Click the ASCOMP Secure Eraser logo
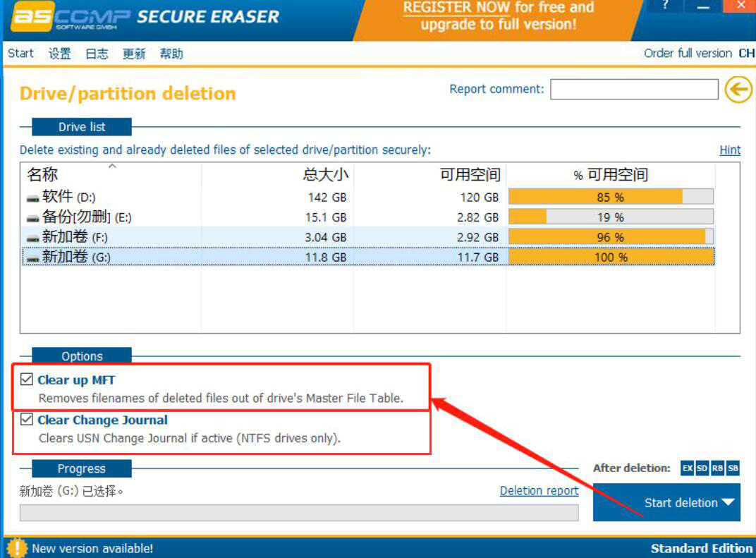Image resolution: width=756 pixels, height=558 pixels. pos(145,18)
